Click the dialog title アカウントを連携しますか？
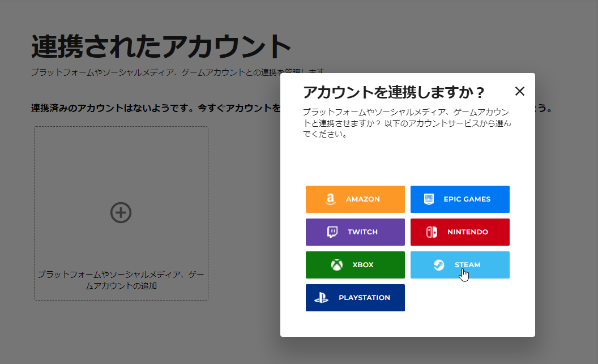The image size is (598, 364). coord(394,92)
